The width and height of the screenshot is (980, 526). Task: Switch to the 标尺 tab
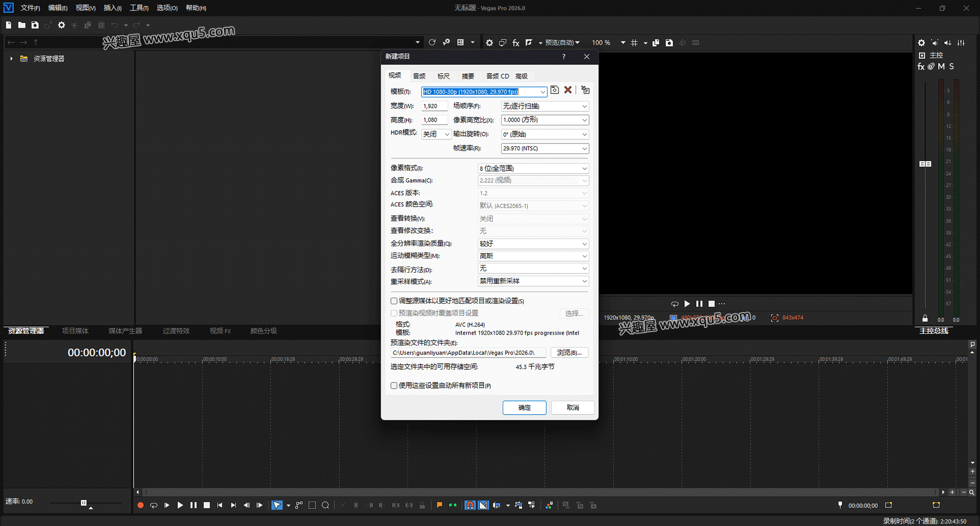[x=444, y=76]
